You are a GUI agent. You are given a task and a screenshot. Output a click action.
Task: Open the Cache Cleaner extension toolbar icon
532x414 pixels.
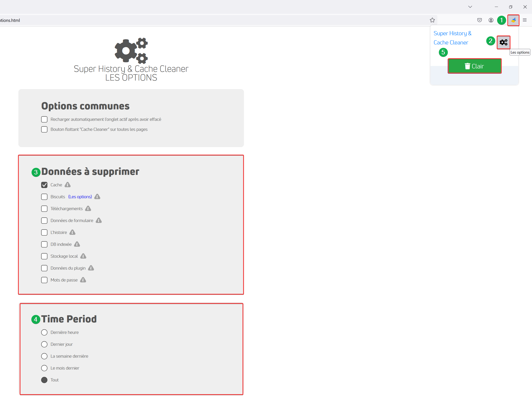tap(513, 20)
